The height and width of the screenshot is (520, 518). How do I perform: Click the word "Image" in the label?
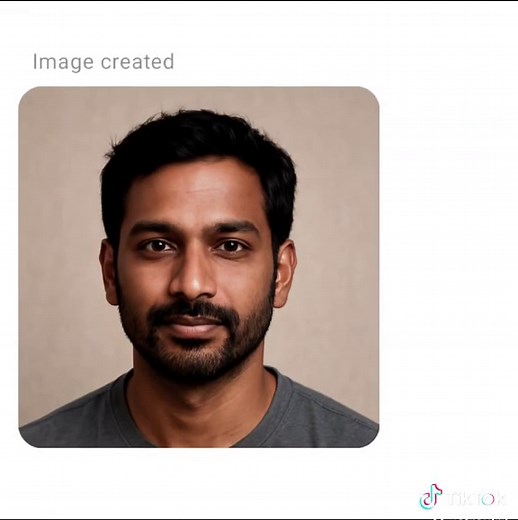63,62
